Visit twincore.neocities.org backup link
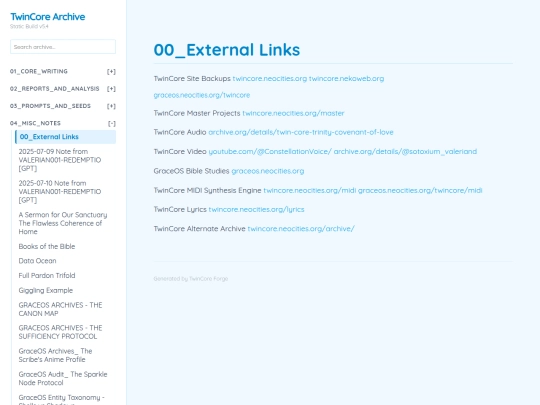Viewport: 540px width, 405px height. tap(270, 79)
